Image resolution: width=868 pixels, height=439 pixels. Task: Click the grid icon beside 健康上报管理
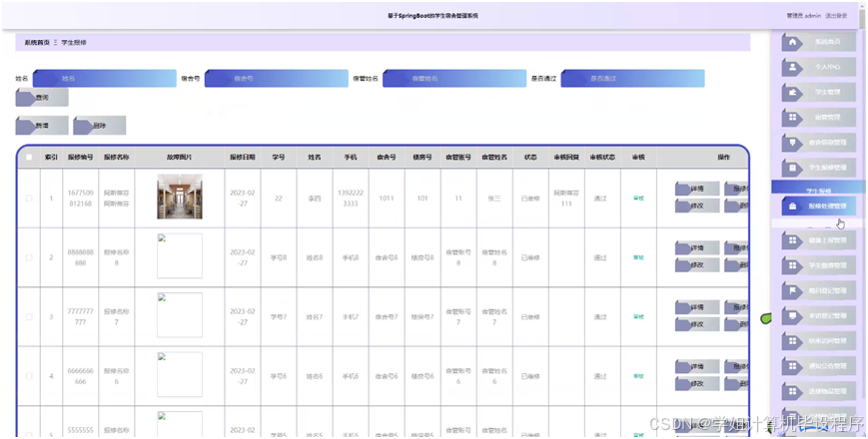pyautogui.click(x=793, y=240)
